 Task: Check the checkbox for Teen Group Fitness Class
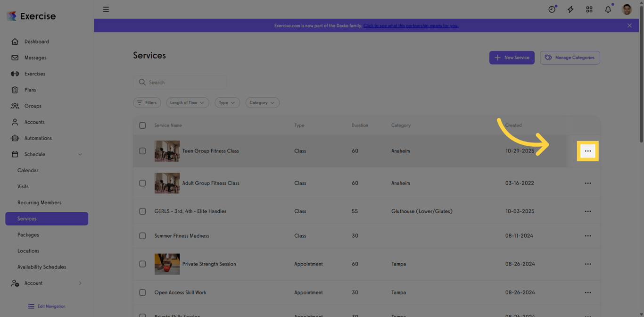142,151
